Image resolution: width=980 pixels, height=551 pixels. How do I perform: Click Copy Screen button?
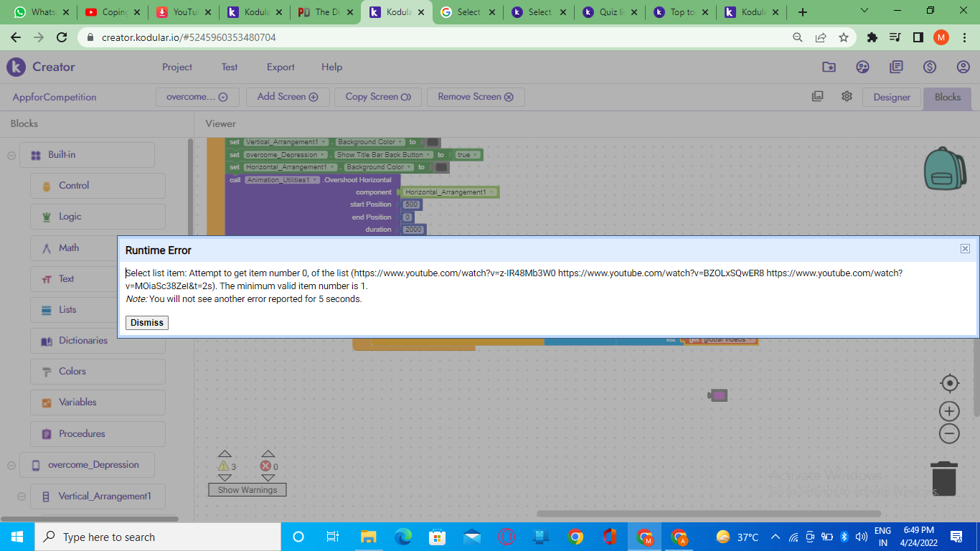[378, 97]
